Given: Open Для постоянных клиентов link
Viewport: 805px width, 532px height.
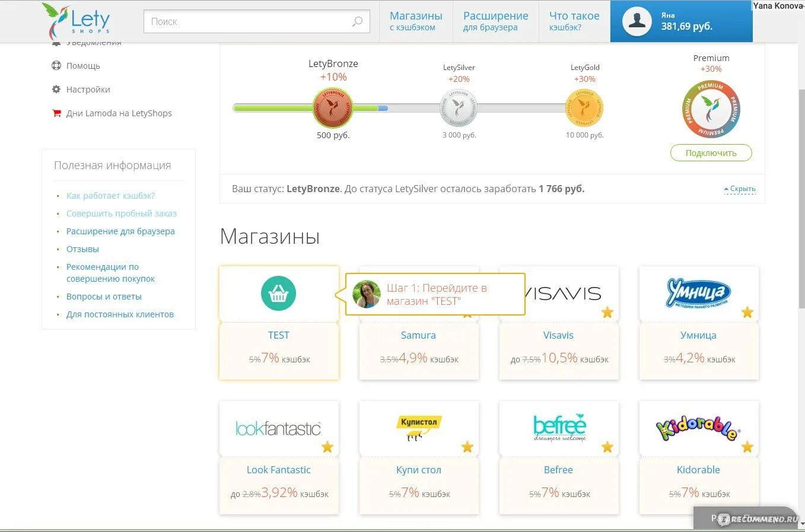Looking at the screenshot, I should [120, 314].
